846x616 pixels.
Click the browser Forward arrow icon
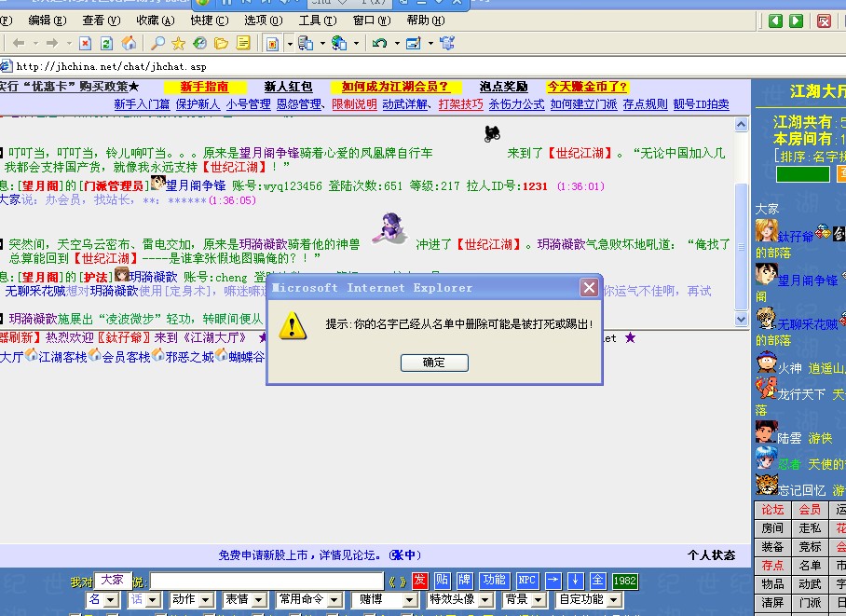52,43
